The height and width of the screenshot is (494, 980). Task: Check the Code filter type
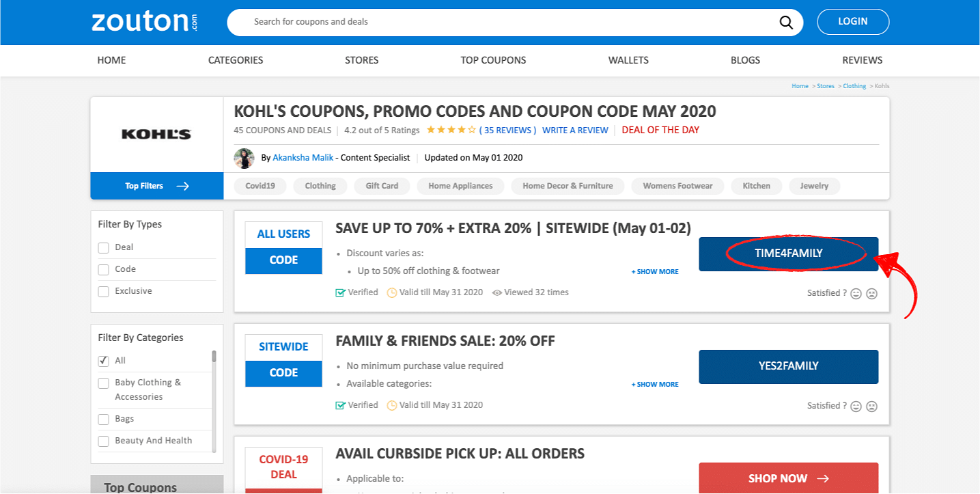[x=104, y=270]
